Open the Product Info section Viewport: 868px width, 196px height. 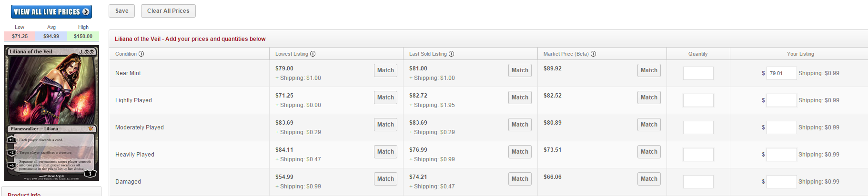[x=24, y=194]
